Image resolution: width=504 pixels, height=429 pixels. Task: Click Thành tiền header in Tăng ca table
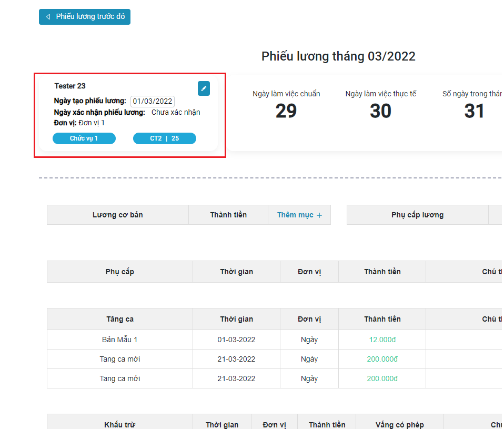pyautogui.click(x=382, y=319)
